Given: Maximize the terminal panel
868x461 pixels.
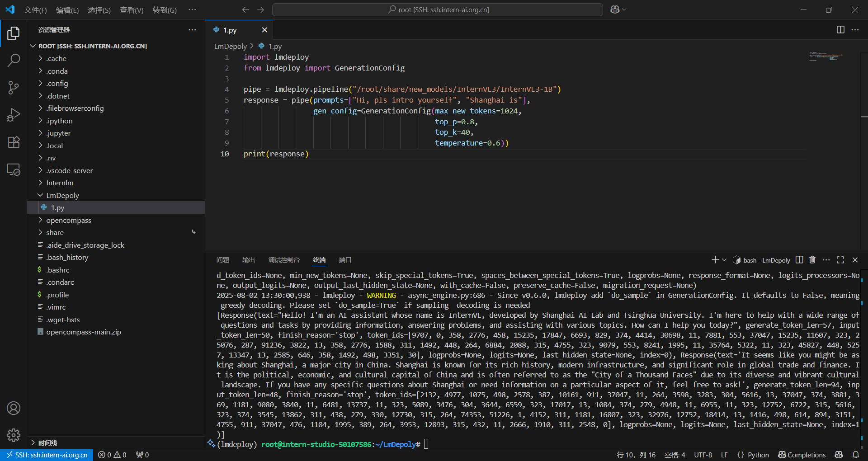Looking at the screenshot, I should click(840, 260).
